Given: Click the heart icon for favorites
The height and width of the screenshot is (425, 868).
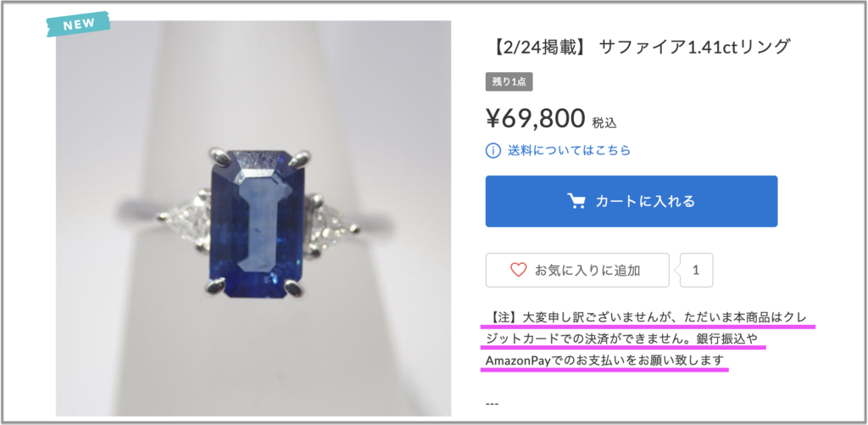Looking at the screenshot, I should pyautogui.click(x=518, y=270).
